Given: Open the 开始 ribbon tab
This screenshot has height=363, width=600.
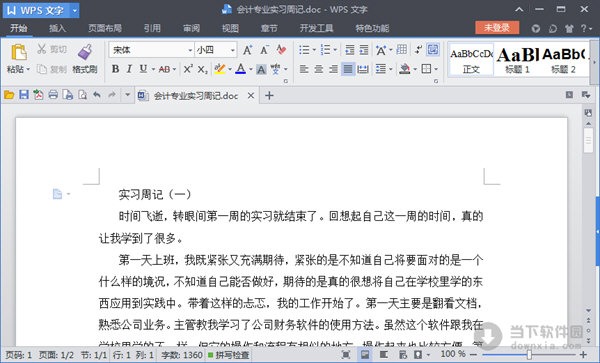Looking at the screenshot, I should click(18, 28).
